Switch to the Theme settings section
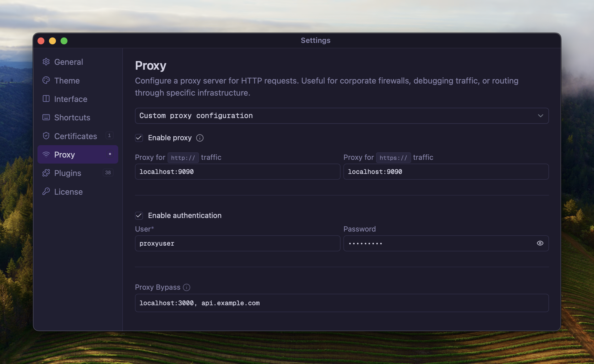The height and width of the screenshot is (364, 594). coord(67,81)
